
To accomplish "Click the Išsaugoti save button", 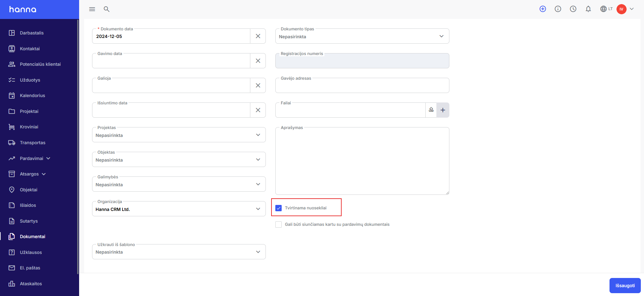I will click(625, 286).
